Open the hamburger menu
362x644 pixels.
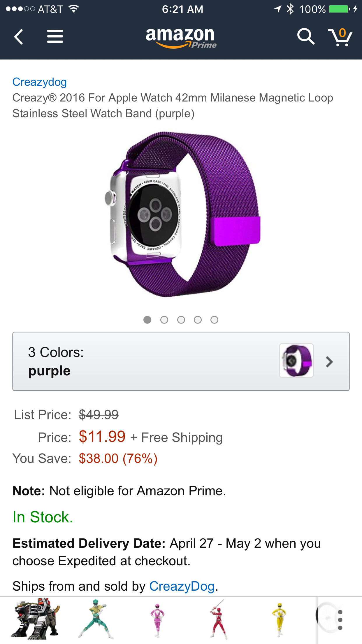pyautogui.click(x=55, y=37)
